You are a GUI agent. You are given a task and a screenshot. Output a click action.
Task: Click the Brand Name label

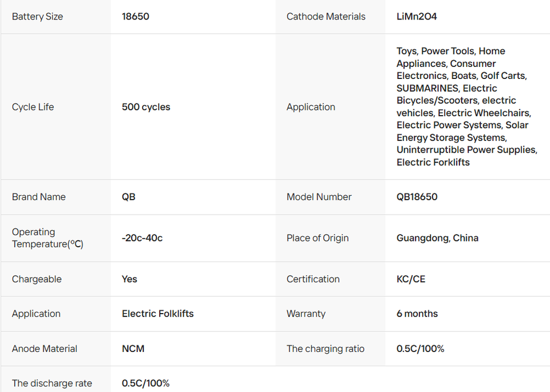(38, 197)
